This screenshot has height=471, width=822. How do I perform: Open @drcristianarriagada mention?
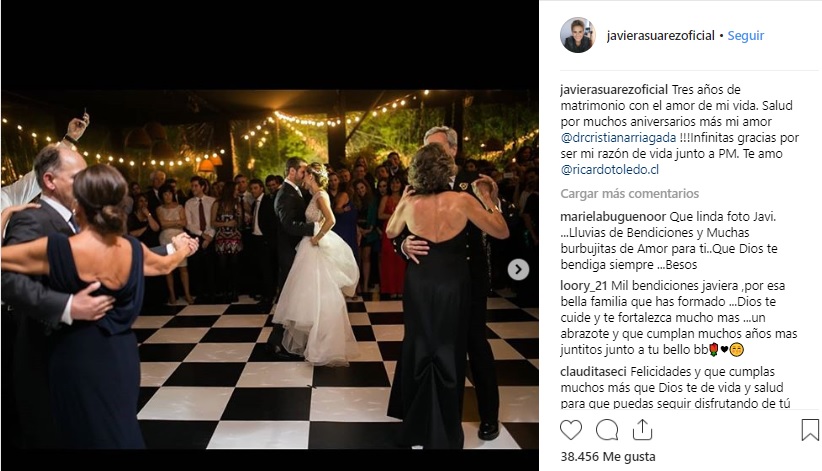coord(618,137)
